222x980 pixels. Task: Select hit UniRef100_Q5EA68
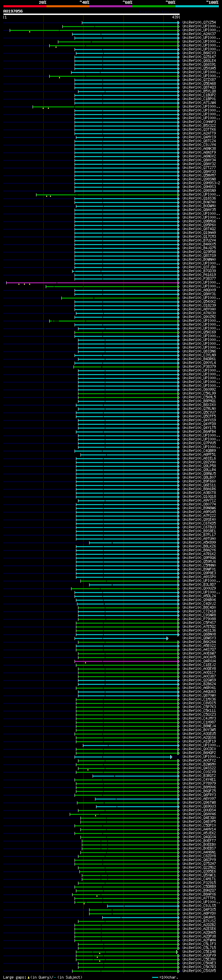click(199, 84)
